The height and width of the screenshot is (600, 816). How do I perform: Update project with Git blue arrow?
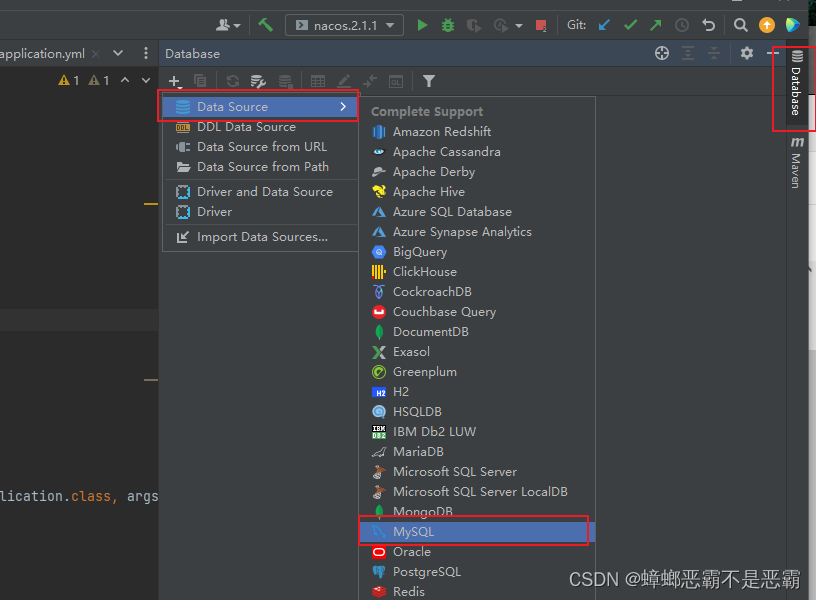604,25
